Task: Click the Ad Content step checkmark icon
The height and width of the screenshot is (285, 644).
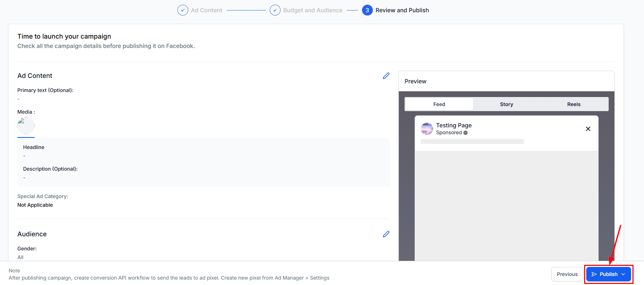Action: (183, 10)
